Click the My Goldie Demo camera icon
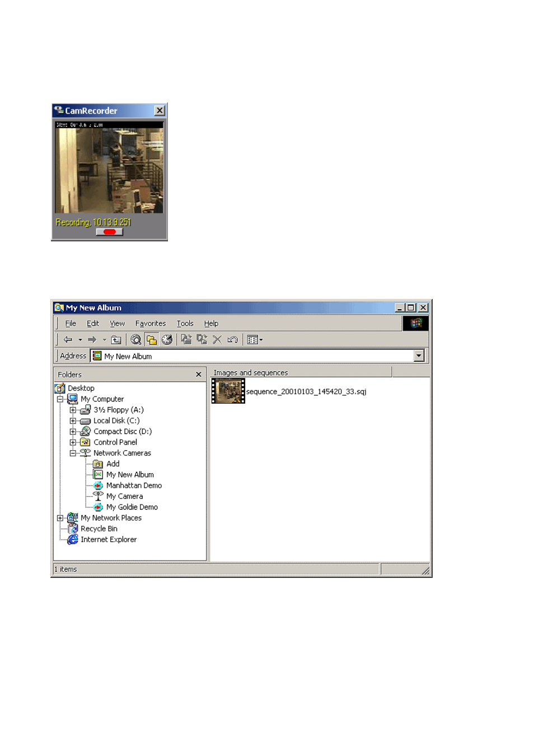The image size is (534, 756). [x=98, y=507]
